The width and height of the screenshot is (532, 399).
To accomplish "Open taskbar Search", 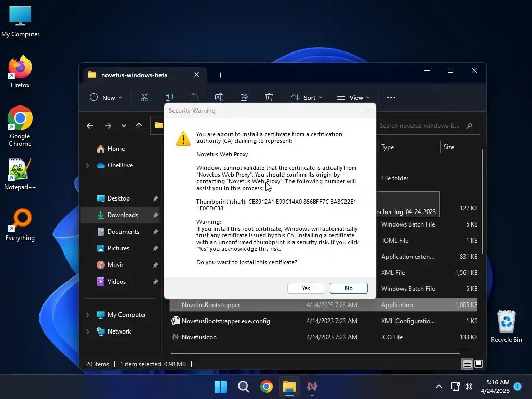I will [x=243, y=387].
